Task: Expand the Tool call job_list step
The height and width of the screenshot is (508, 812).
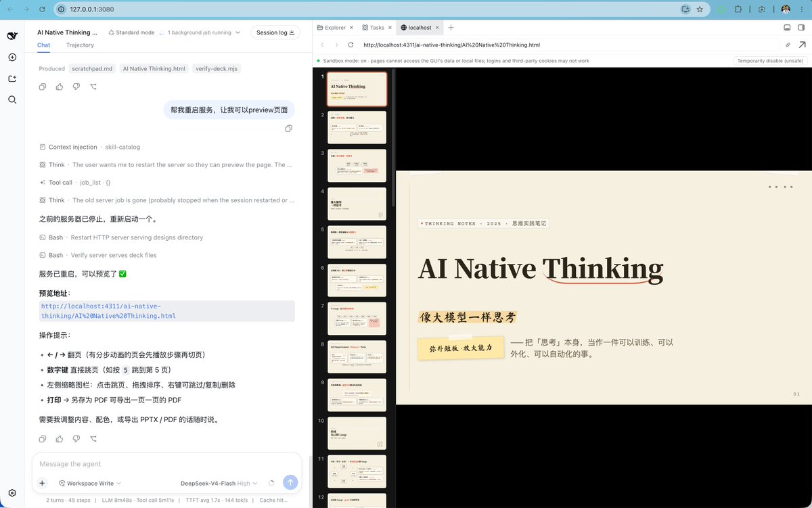Action: coord(75,183)
